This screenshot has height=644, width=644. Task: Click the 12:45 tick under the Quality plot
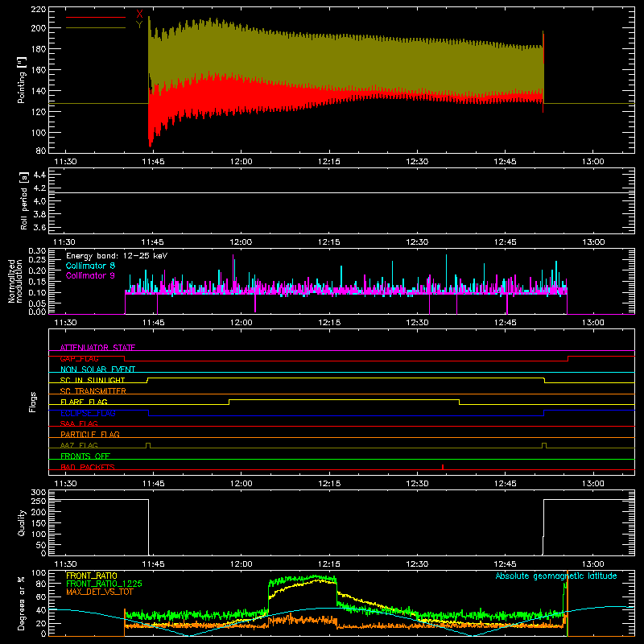[506, 564]
